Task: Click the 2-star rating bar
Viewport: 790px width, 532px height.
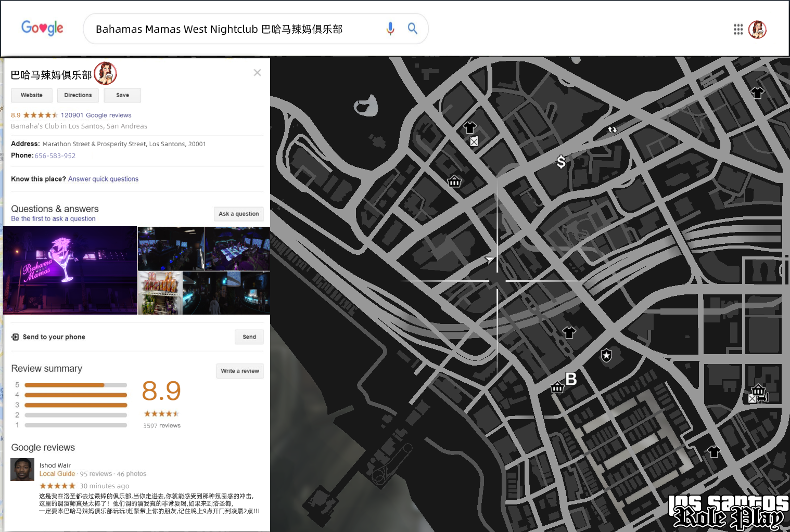Action: [75, 415]
